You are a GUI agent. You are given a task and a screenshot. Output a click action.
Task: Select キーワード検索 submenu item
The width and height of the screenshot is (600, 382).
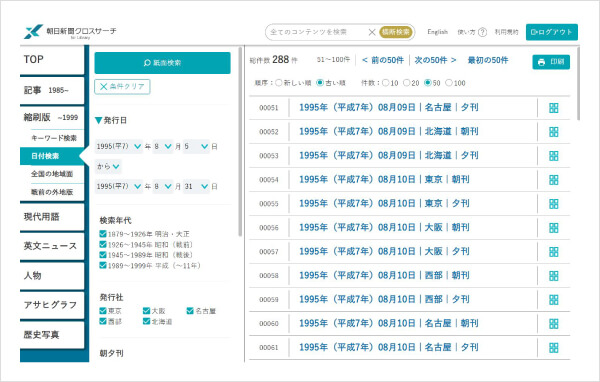coord(54,138)
